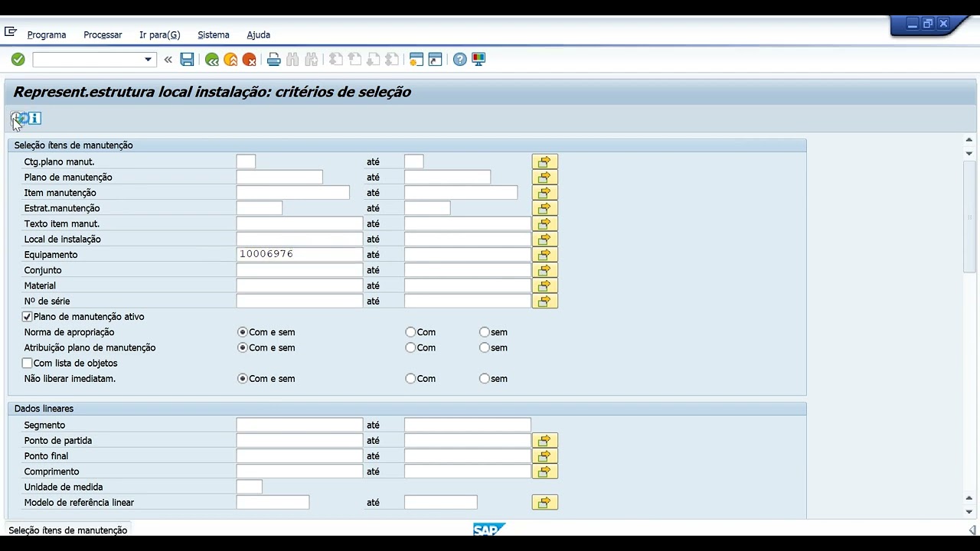The width and height of the screenshot is (980, 551).
Task: Click the Next Page icon
Action: pos(373,59)
